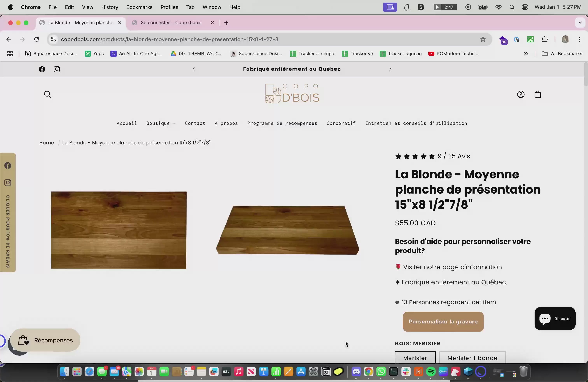Go back to previous page
The width and height of the screenshot is (588, 382).
[x=9, y=39]
